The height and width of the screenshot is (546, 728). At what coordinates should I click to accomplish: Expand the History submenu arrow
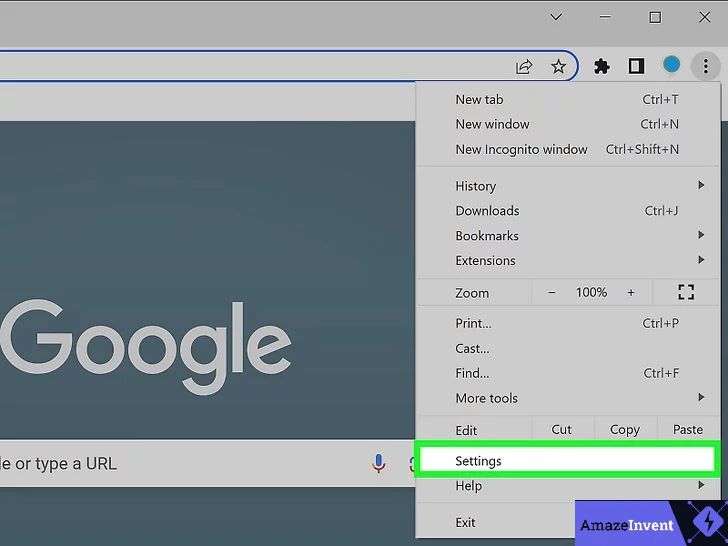(701, 185)
